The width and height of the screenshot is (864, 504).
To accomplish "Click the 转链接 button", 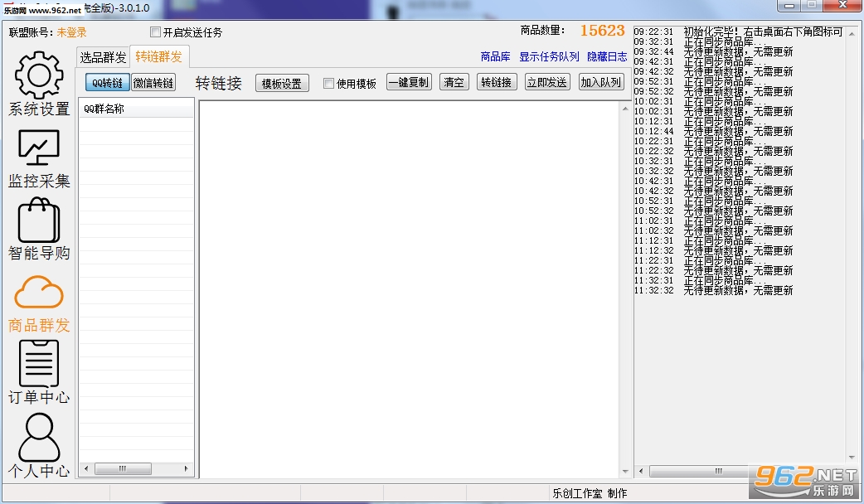I will click(x=497, y=82).
